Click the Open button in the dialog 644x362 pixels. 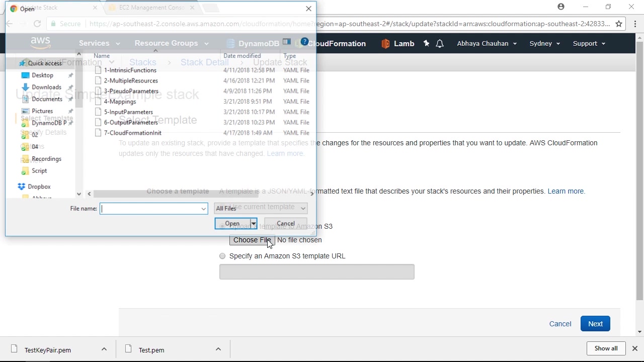(x=232, y=224)
